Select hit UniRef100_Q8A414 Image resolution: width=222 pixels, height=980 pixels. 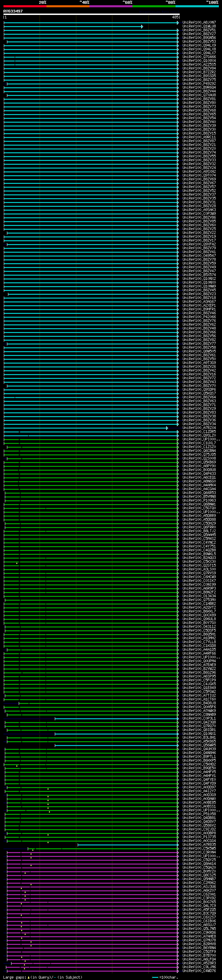click(x=199, y=864)
